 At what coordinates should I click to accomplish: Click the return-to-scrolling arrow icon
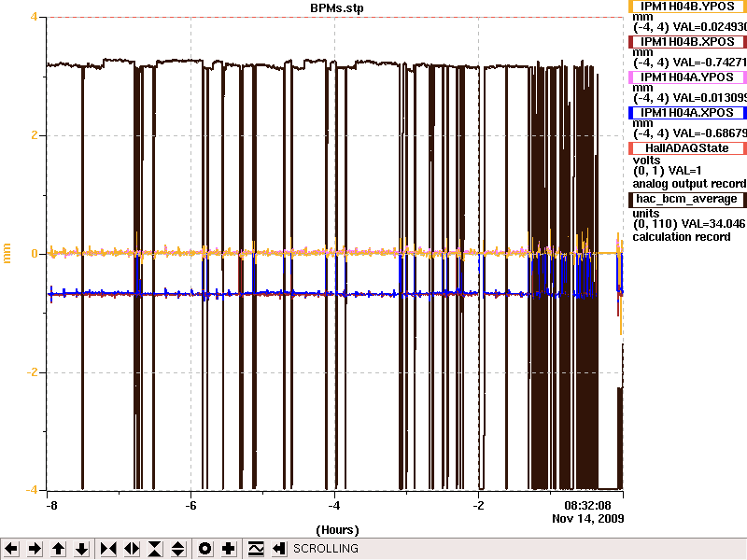[x=279, y=549]
